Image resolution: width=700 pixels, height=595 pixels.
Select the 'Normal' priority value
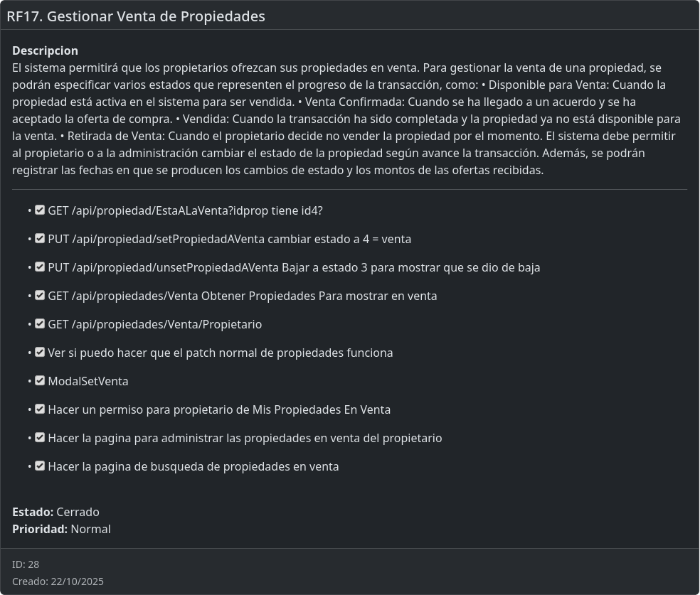[90, 529]
